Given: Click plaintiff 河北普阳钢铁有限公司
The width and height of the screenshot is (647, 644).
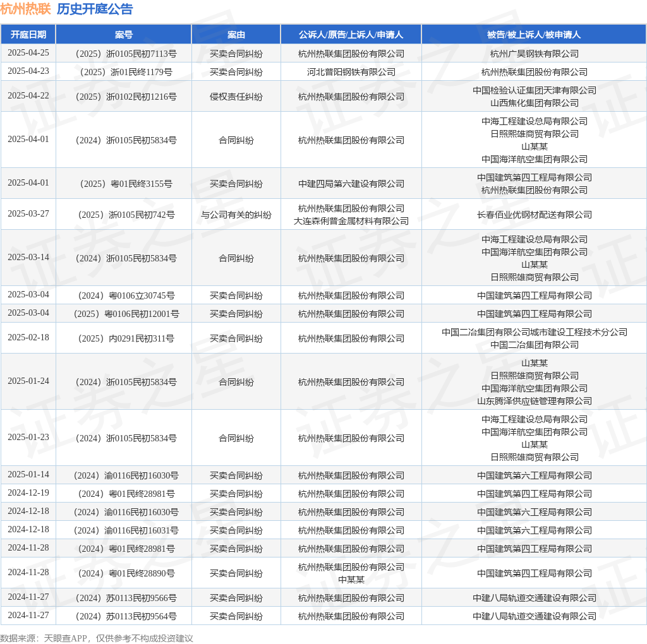Looking at the screenshot, I should tap(351, 72).
